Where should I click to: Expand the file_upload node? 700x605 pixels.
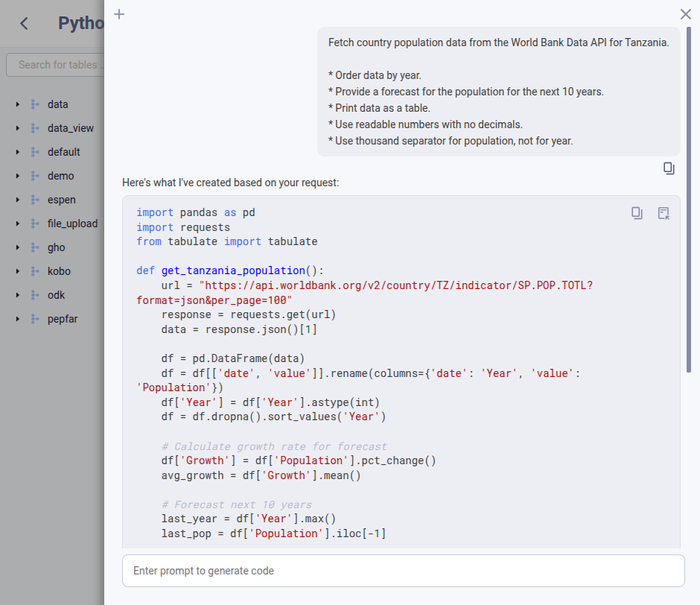click(17, 224)
